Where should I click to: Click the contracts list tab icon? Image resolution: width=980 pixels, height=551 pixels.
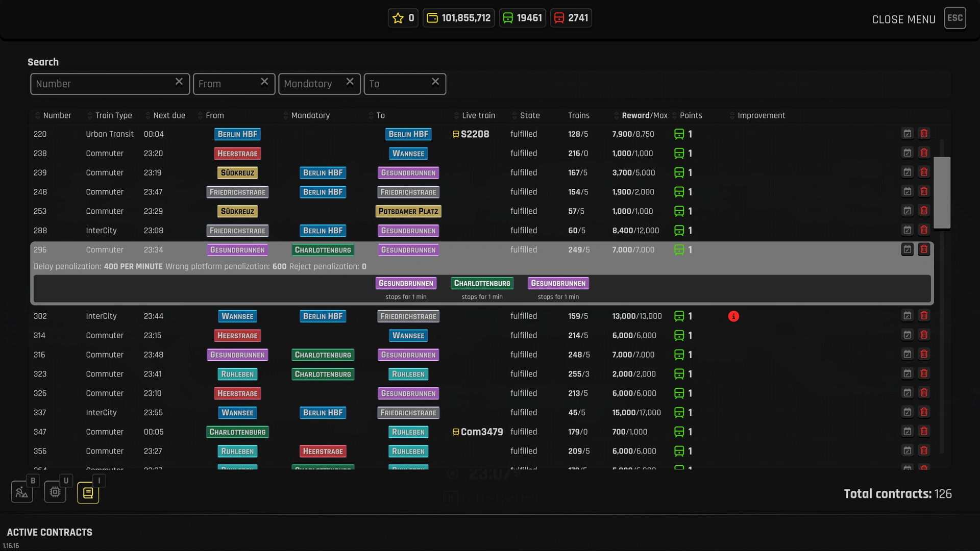click(87, 491)
